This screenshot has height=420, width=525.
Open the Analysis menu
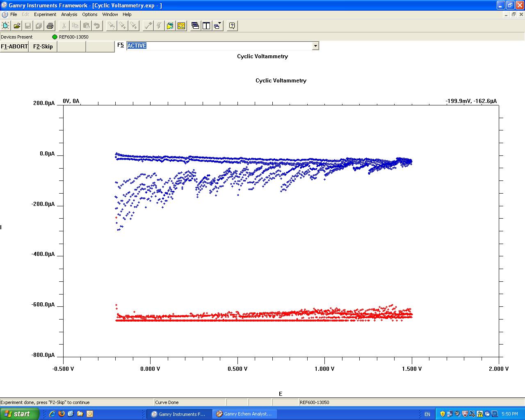(x=69, y=14)
